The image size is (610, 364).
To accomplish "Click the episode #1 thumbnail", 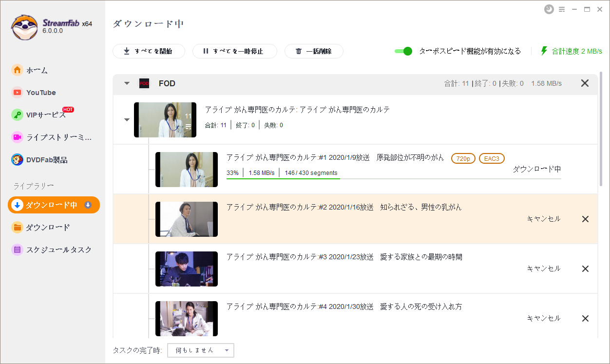I will 187,170.
